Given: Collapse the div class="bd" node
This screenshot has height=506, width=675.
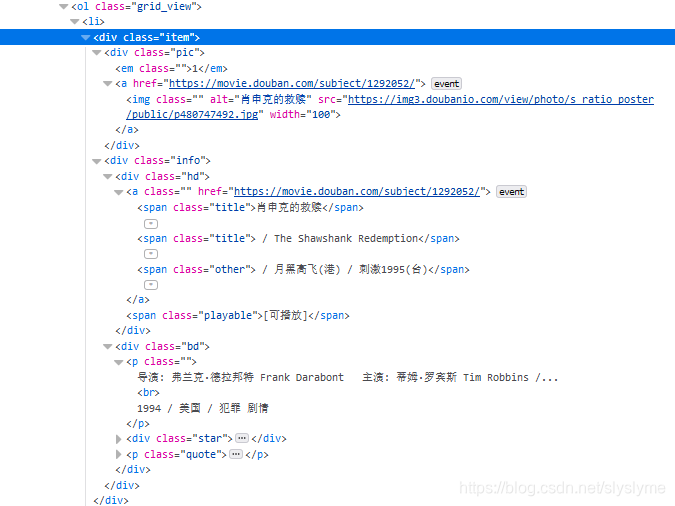Looking at the screenshot, I should pyautogui.click(x=108, y=347).
